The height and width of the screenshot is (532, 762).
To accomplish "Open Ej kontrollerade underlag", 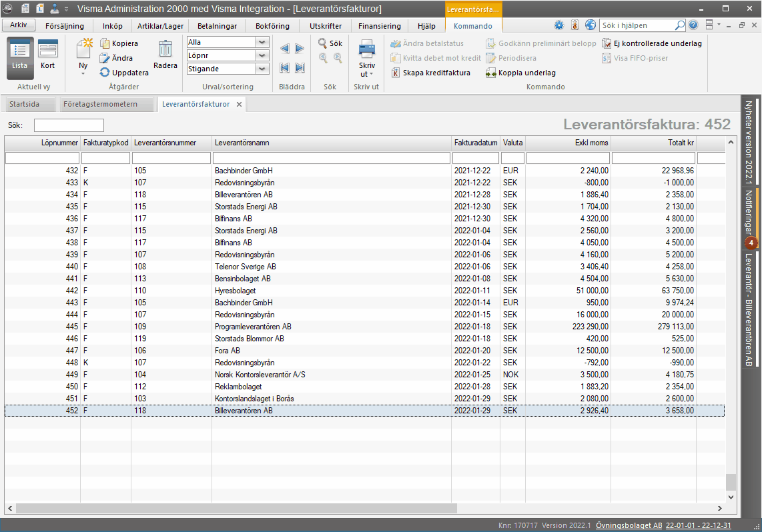I will (652, 43).
